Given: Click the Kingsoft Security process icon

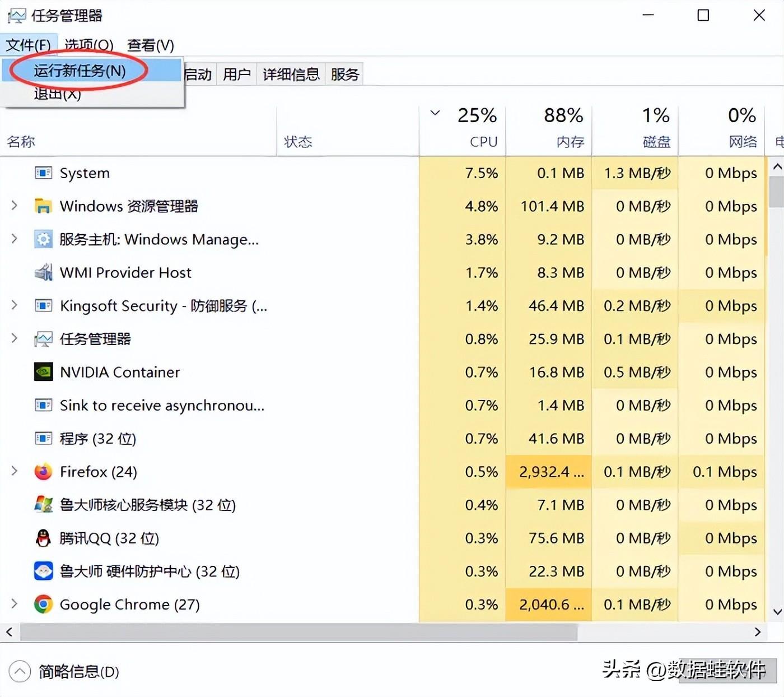Looking at the screenshot, I should [x=43, y=305].
